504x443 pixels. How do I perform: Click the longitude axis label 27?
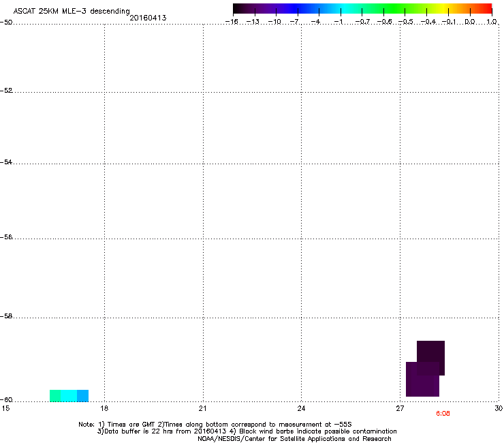pyautogui.click(x=400, y=408)
